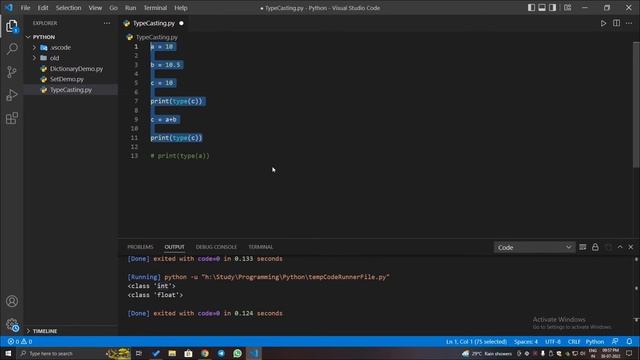Click TypeCasting.py breadcrumb above the editor
Screen dimensions: 640x360
(x=157, y=37)
